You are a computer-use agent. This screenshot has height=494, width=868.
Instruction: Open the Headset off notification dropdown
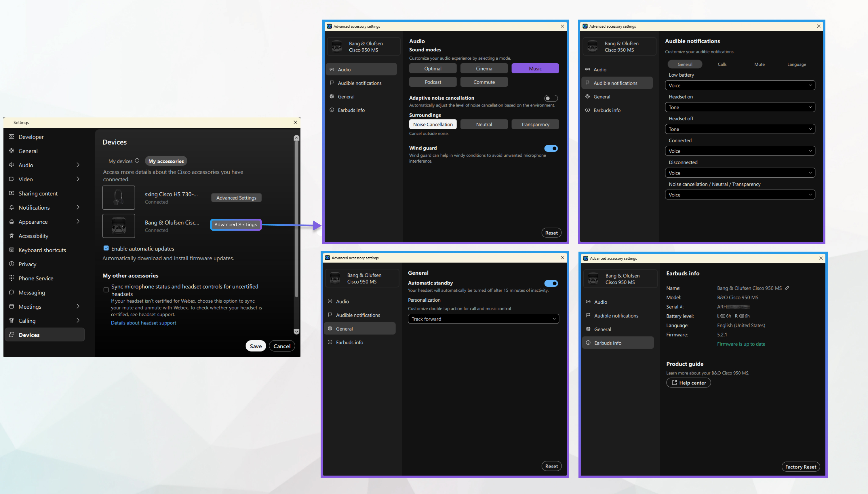point(740,129)
